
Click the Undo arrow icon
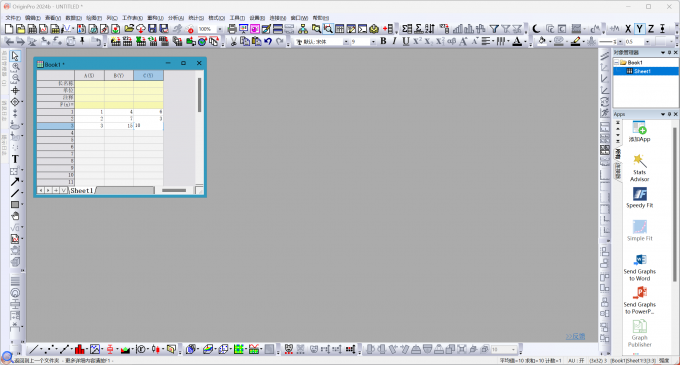tap(268, 42)
